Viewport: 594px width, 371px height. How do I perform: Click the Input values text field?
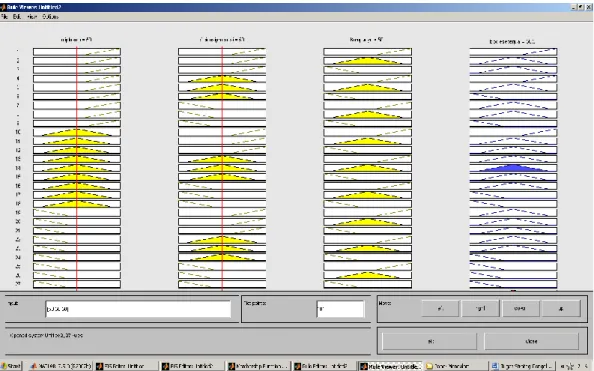138,309
